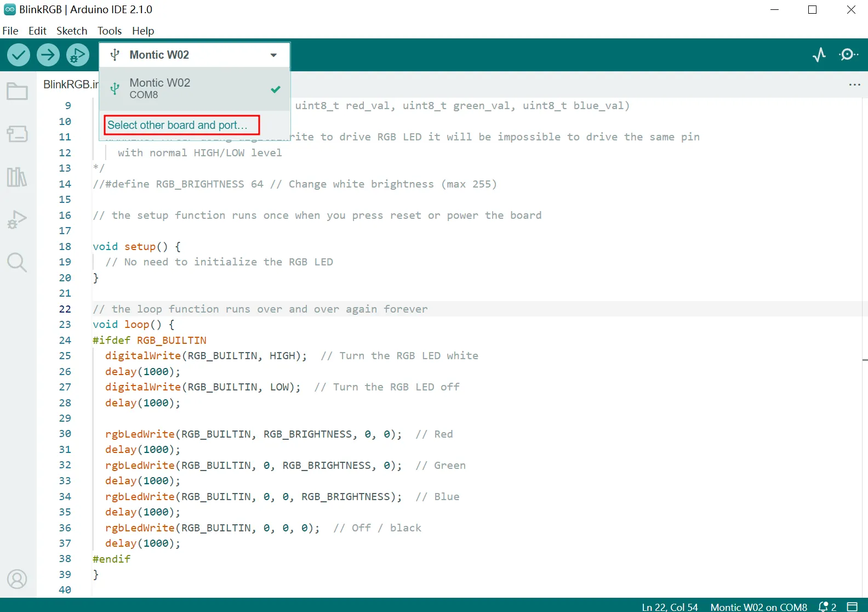Open the Sketch menu
868x612 pixels.
72,31
